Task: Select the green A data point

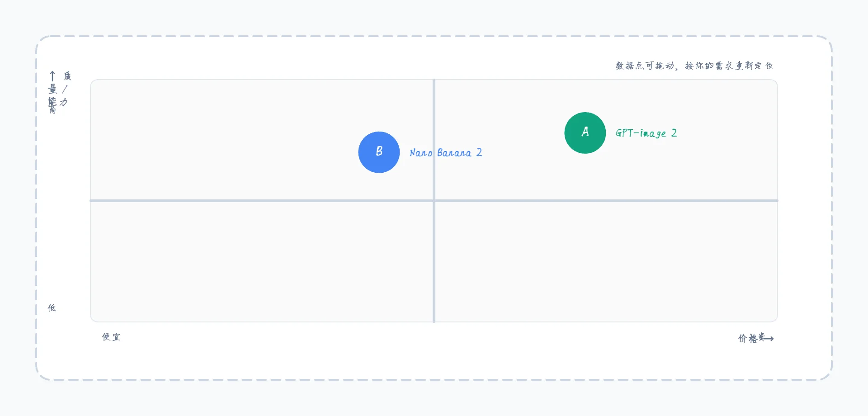Action: [585, 133]
